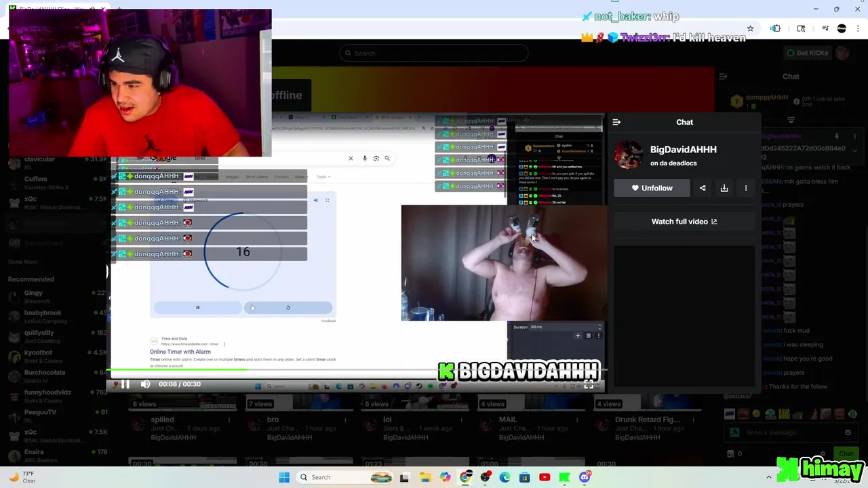Focus the Kick search field
This screenshot has height=488, width=868.
point(434,53)
